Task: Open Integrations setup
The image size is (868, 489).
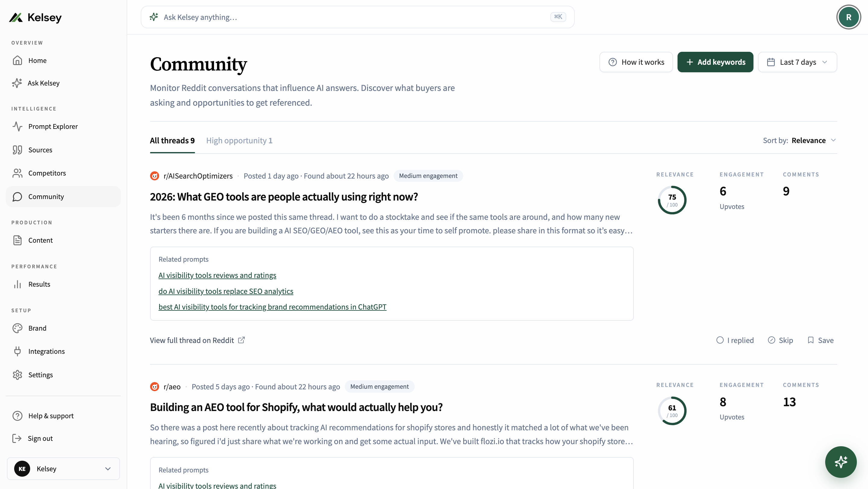Action: [63, 351]
